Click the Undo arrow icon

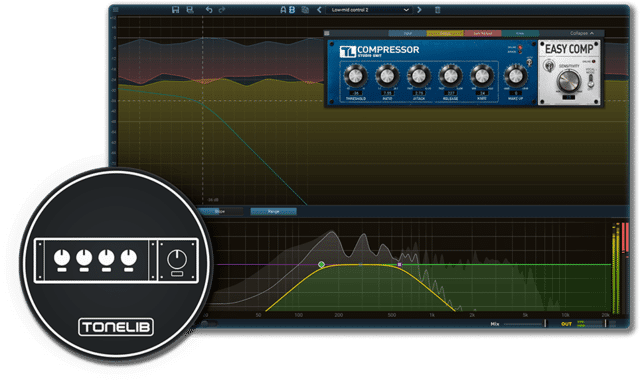tap(209, 10)
